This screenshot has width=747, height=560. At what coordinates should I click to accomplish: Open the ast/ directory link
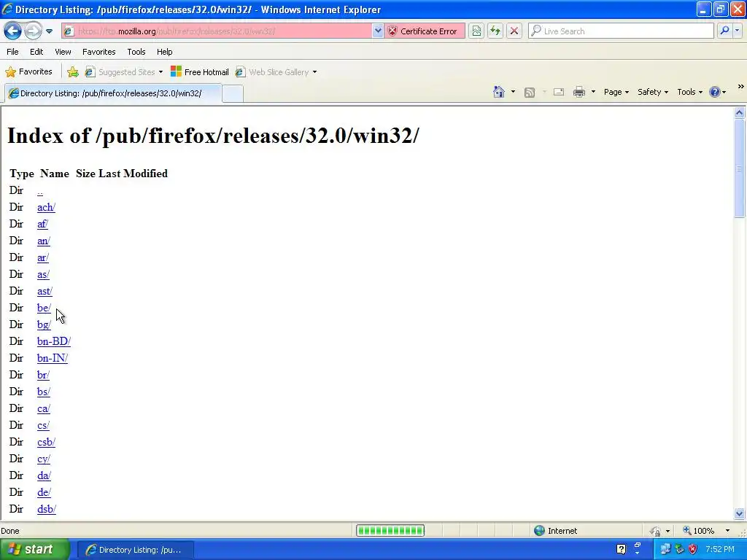[x=44, y=291]
